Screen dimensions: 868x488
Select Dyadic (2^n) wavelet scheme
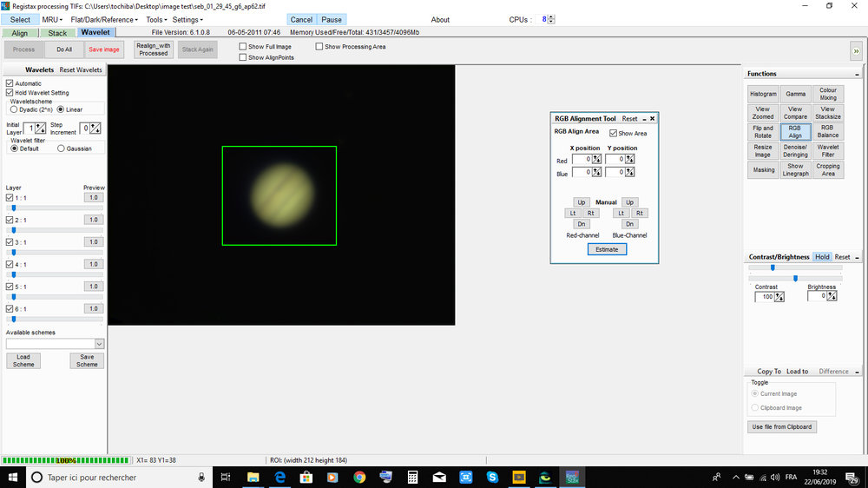pyautogui.click(x=14, y=109)
